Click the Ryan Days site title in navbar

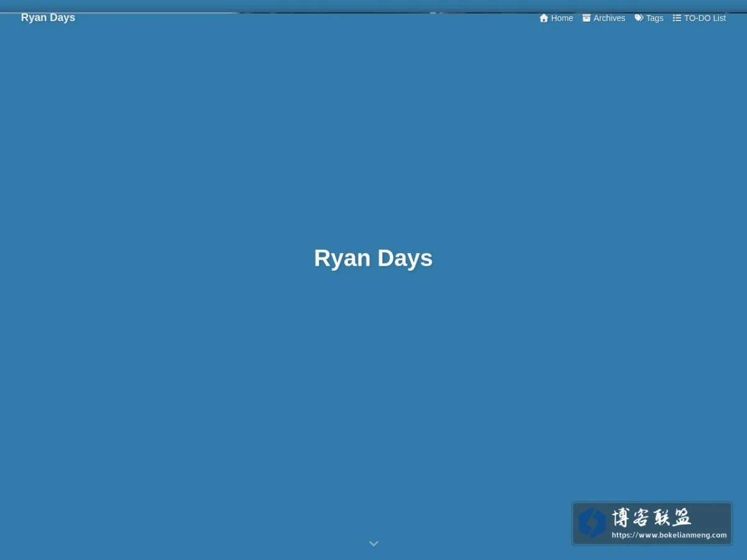coord(48,17)
